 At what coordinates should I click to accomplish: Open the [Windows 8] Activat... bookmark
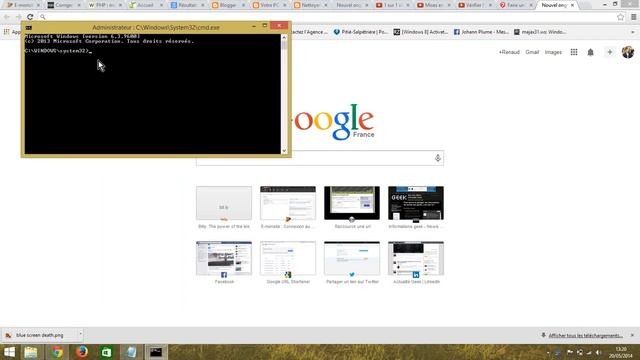click(420, 32)
